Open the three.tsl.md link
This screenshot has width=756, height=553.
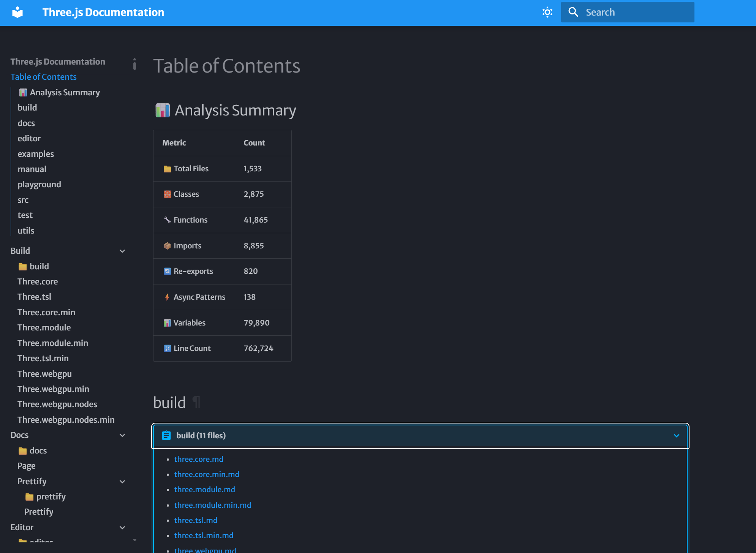[196, 520]
